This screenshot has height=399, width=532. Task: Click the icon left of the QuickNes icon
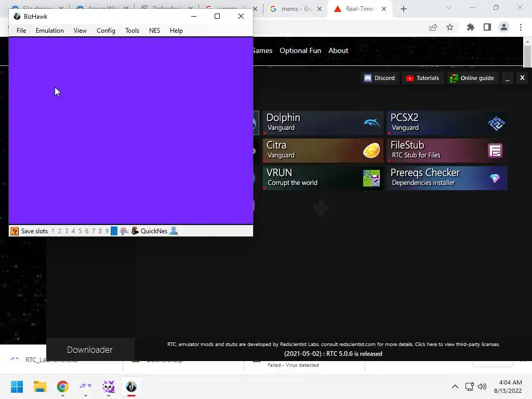coord(124,231)
